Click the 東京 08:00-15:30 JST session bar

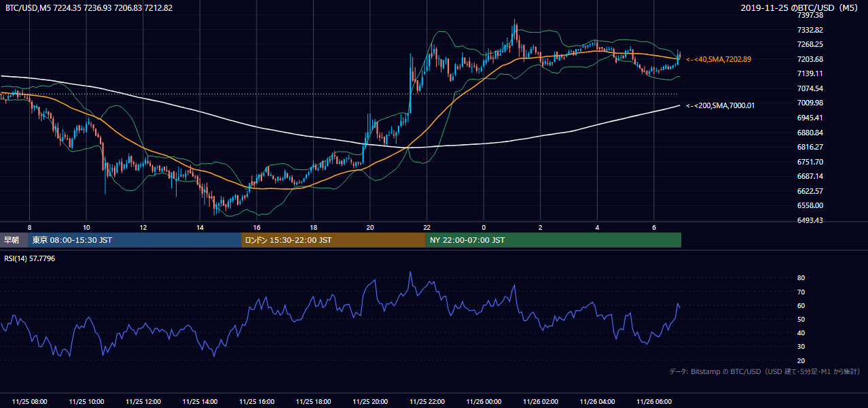coord(134,240)
